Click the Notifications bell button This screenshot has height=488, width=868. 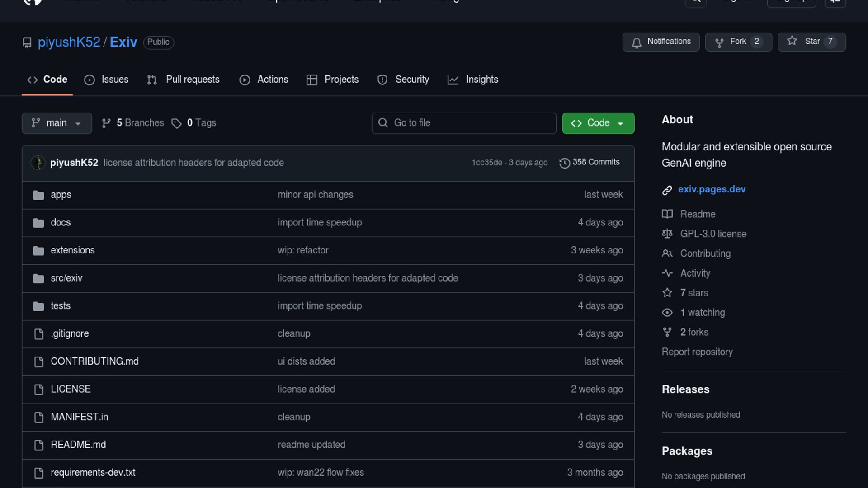tap(660, 42)
